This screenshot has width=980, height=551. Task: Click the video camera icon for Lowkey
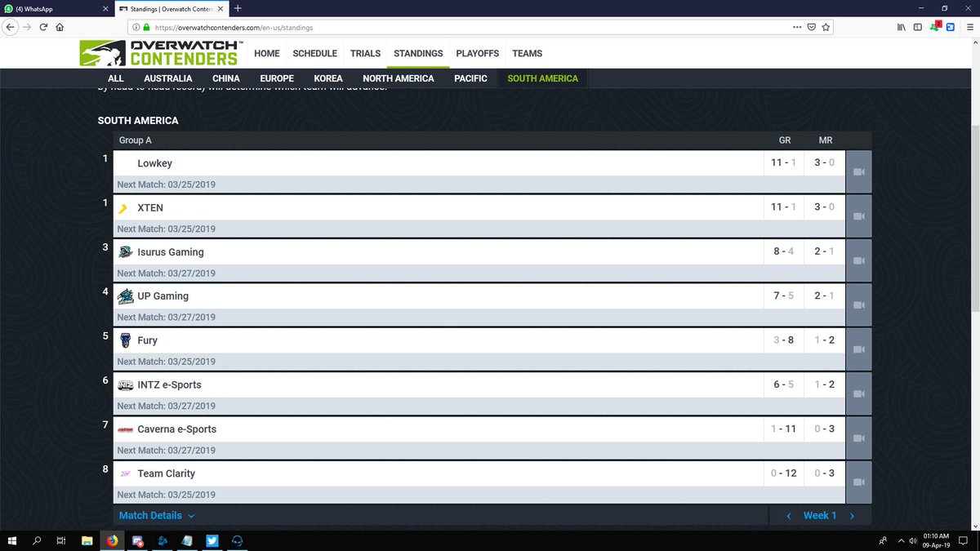[858, 172]
